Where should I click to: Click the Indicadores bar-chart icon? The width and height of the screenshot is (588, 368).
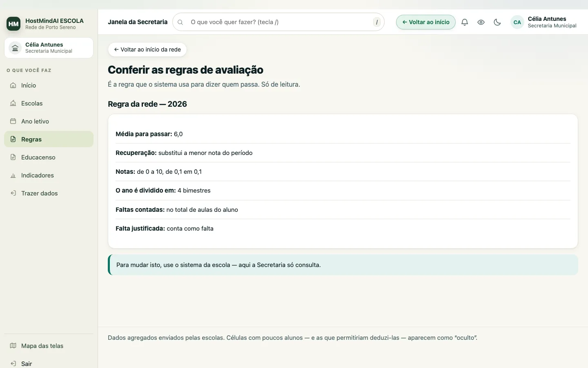point(13,175)
